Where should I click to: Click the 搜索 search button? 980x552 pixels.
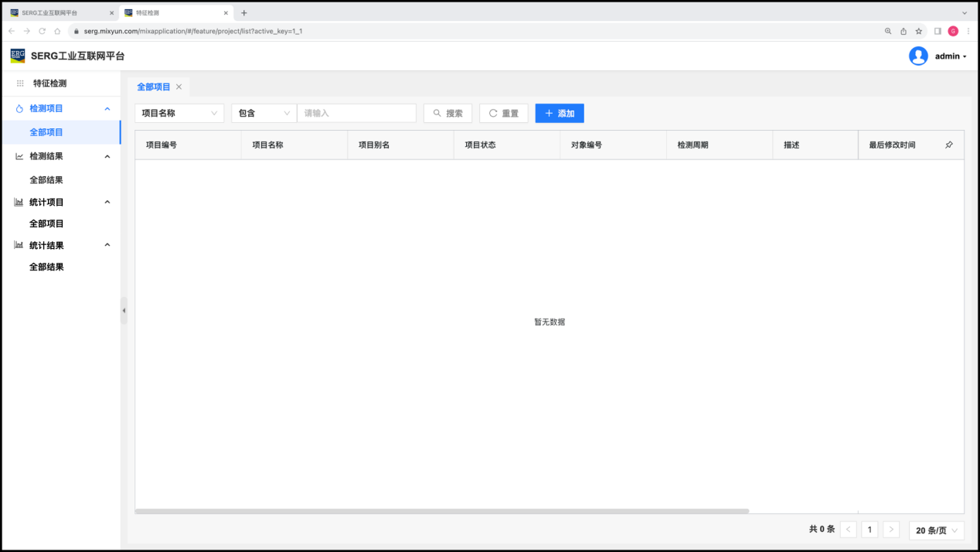point(447,114)
